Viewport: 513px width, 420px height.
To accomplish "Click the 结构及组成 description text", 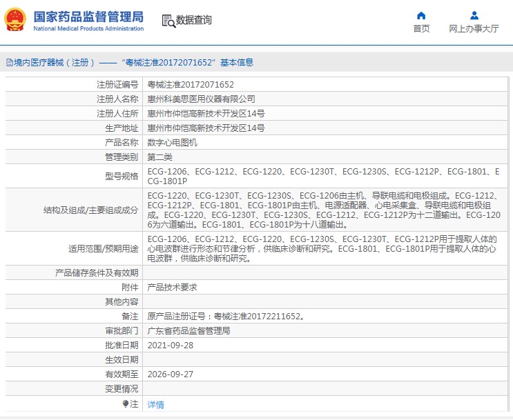I will [324, 210].
